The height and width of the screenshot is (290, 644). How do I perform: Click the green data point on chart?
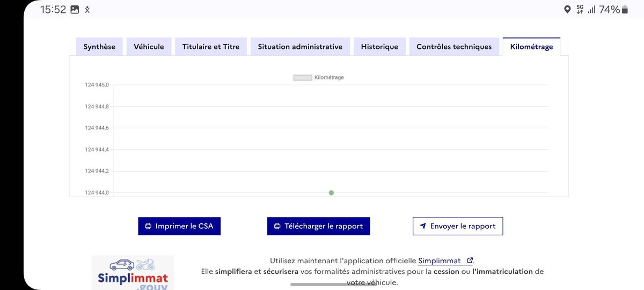coord(331,193)
